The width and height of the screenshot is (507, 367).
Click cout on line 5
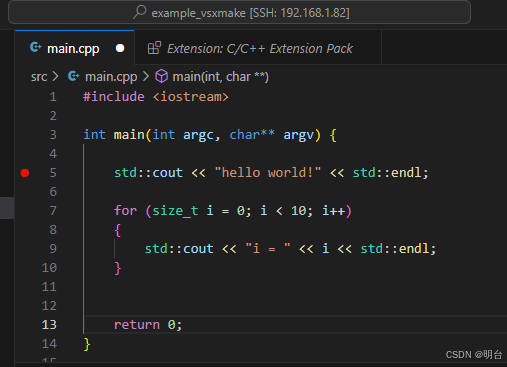(168, 173)
